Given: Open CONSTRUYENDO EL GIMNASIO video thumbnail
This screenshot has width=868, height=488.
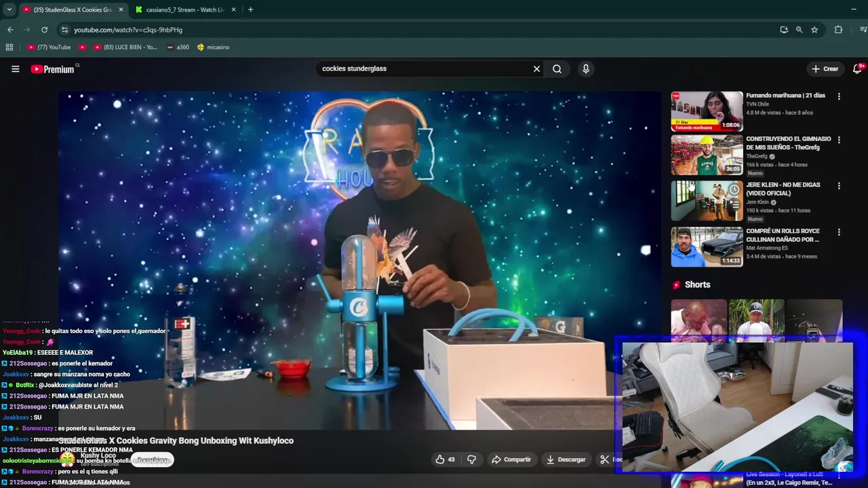Looking at the screenshot, I should (707, 155).
